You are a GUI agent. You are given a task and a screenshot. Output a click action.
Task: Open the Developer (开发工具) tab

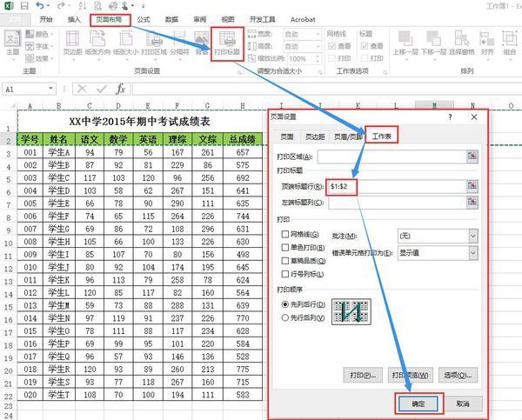tap(263, 20)
